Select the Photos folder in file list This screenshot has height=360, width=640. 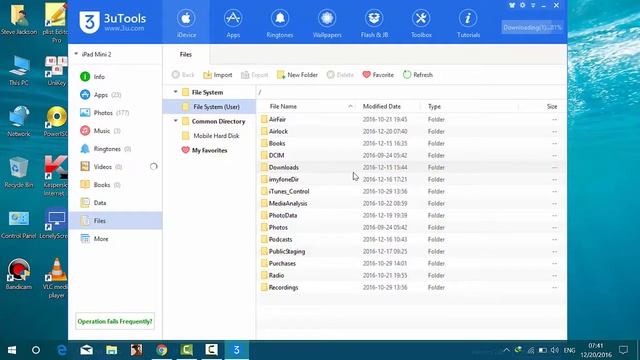point(411,227)
